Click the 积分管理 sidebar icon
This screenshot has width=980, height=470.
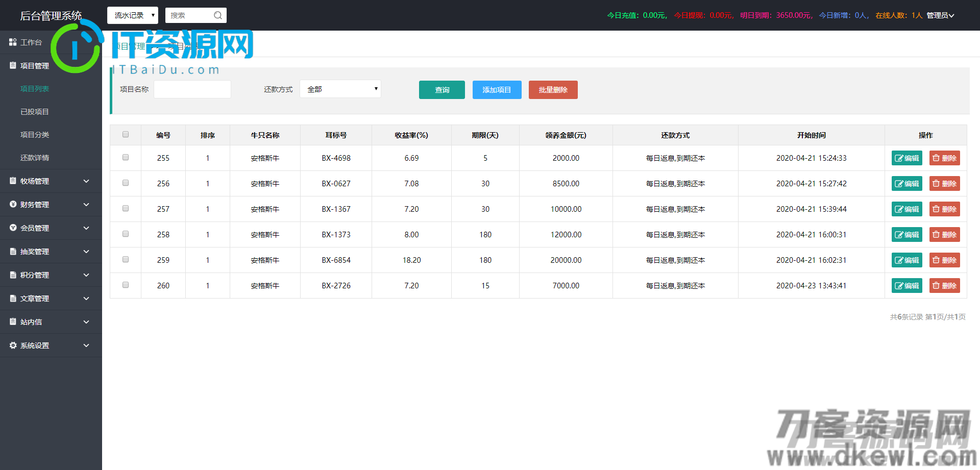click(13, 275)
